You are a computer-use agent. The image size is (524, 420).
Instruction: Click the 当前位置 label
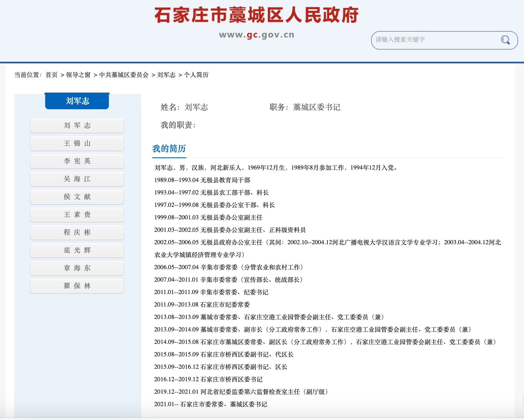pyautogui.click(x=28, y=75)
